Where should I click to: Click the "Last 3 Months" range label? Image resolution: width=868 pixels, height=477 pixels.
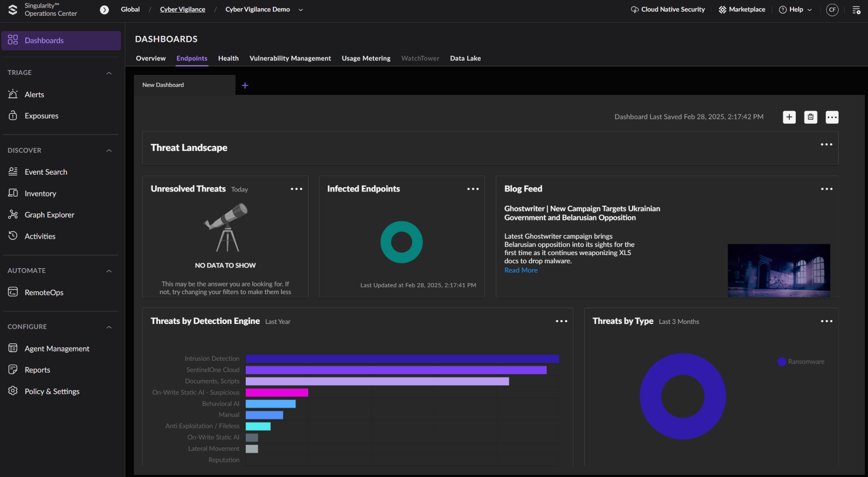click(679, 322)
